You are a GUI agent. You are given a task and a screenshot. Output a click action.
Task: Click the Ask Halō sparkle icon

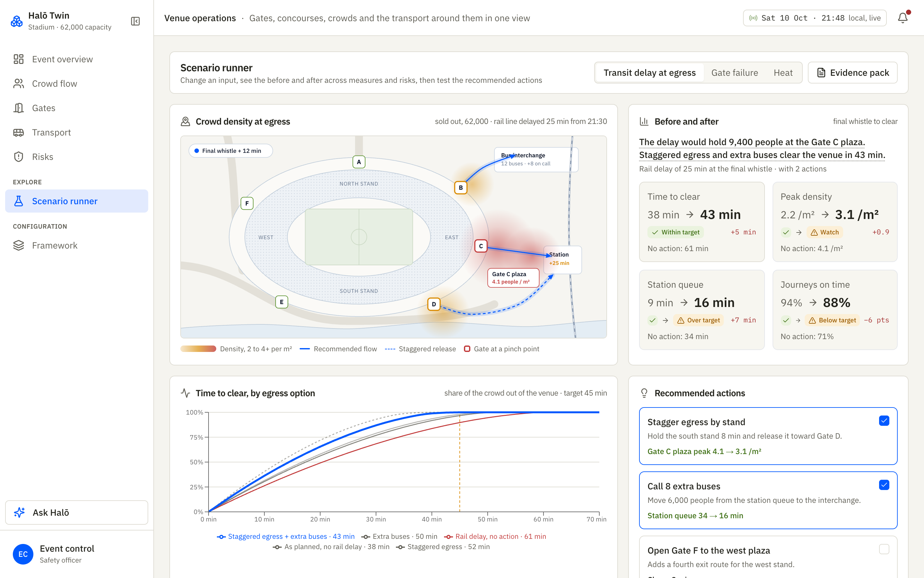point(20,512)
